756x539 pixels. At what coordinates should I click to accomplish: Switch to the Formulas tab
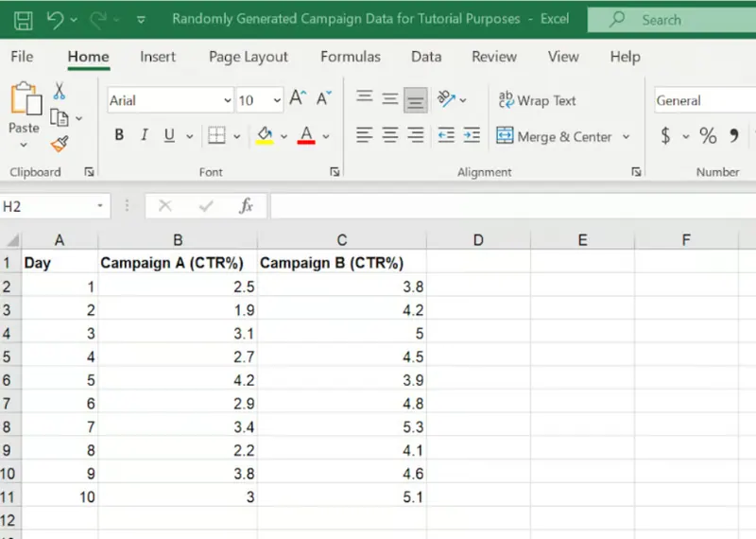(351, 57)
